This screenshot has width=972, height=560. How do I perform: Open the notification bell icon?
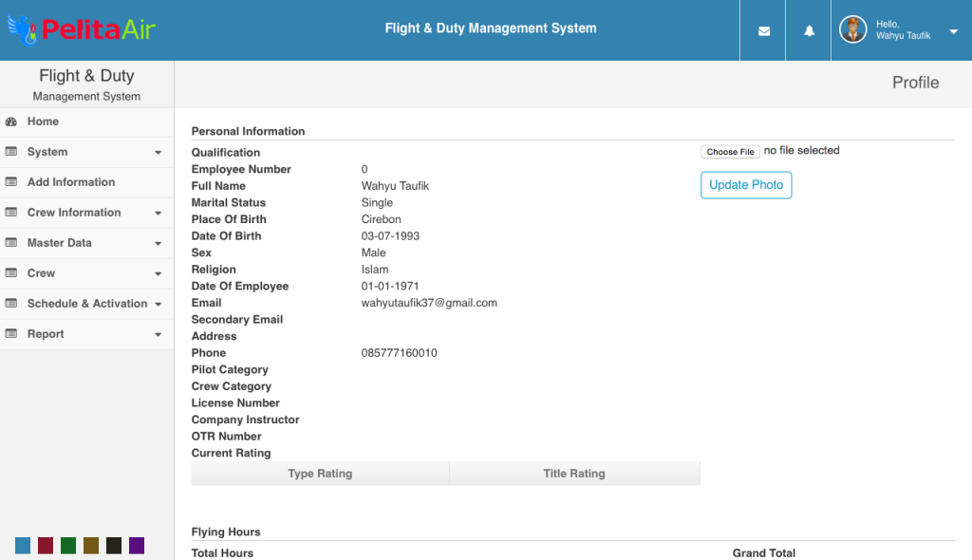tap(809, 31)
